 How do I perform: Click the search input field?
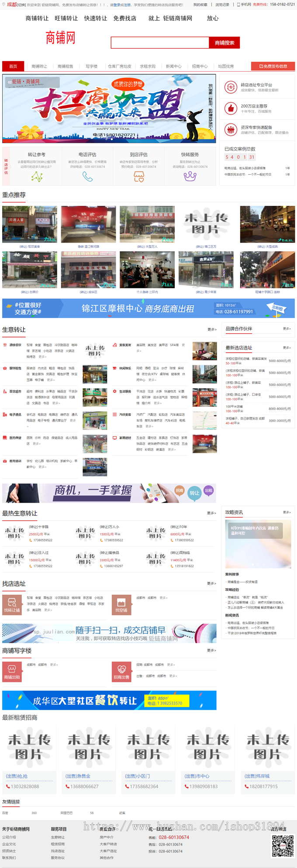click(160, 43)
